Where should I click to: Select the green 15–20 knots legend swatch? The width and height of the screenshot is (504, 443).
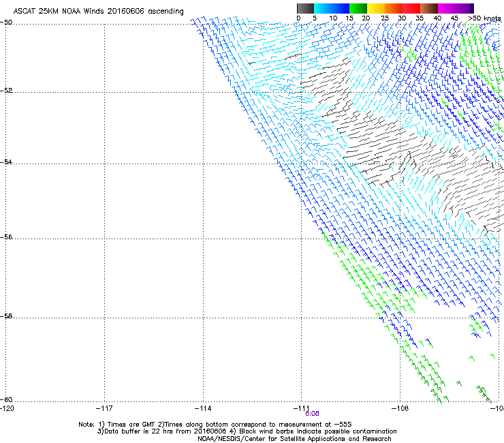pos(358,8)
